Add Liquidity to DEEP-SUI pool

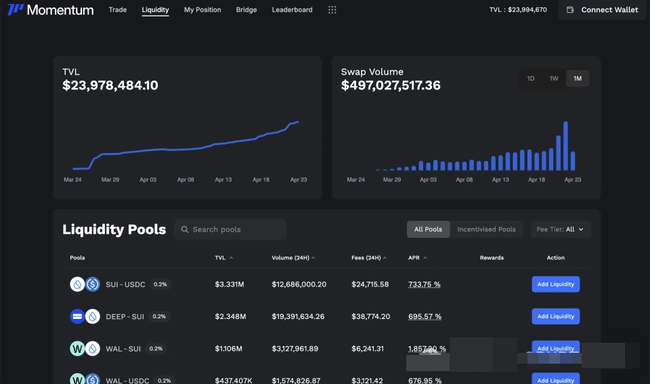555,316
